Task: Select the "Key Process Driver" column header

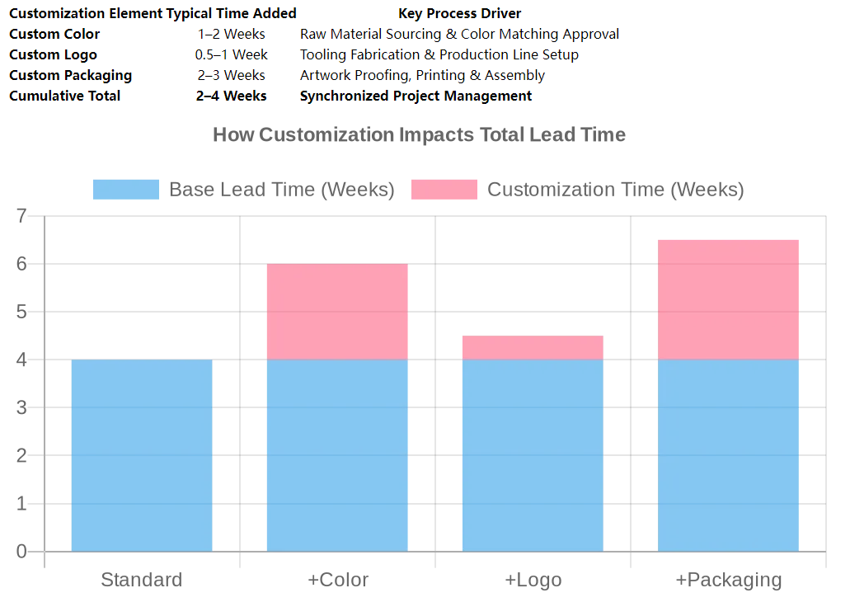Action: 459,13
